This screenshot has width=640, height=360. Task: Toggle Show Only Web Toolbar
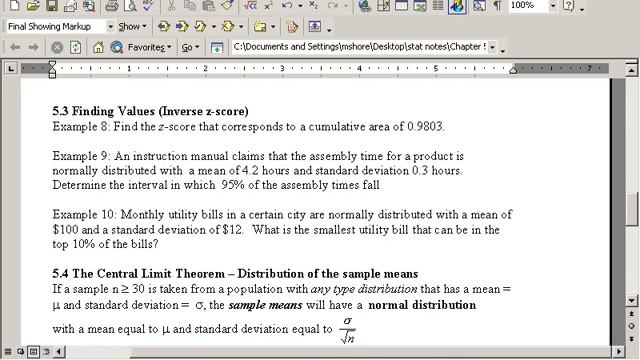pos(217,48)
